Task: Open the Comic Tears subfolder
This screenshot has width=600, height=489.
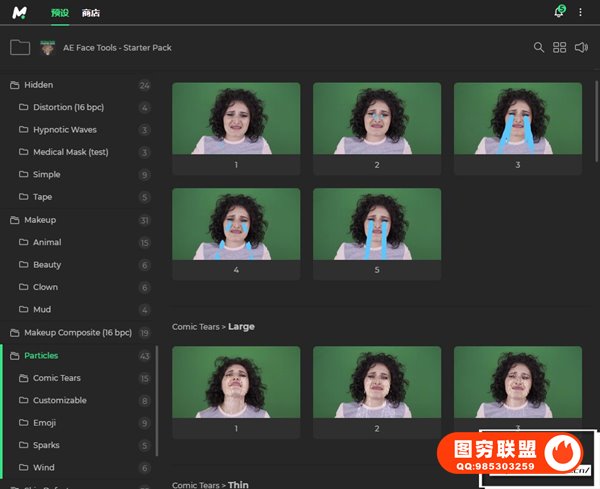Action: [x=56, y=378]
